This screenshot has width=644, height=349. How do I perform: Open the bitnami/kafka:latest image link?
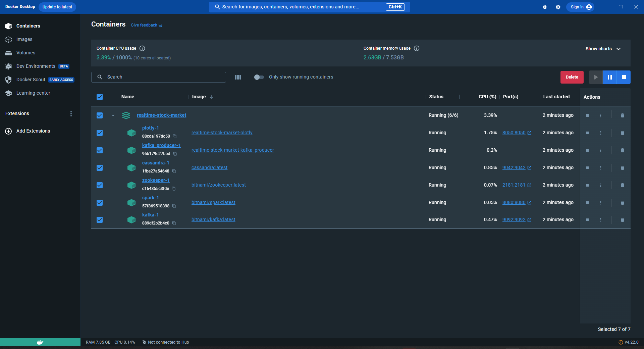[x=213, y=219]
